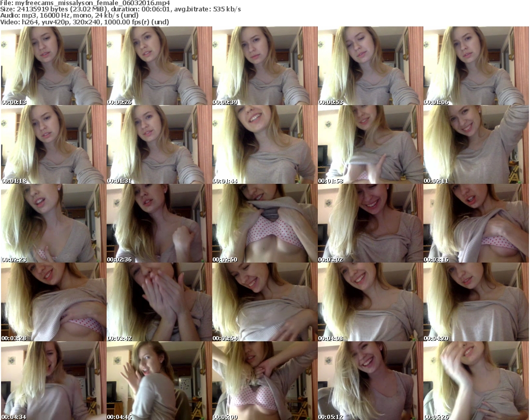Select the frame stamped 00:05:00

pyautogui.click(x=264, y=381)
